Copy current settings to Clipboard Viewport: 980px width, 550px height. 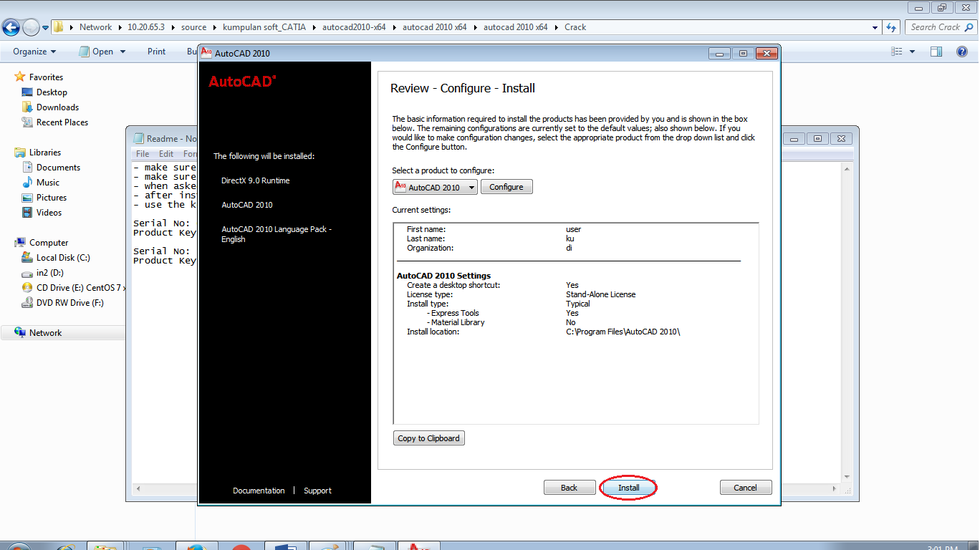click(x=429, y=438)
